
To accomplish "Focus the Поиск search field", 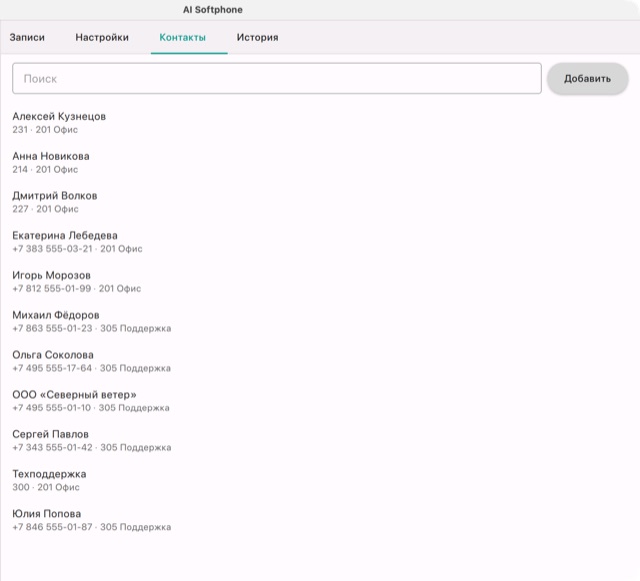I will (x=277, y=78).
